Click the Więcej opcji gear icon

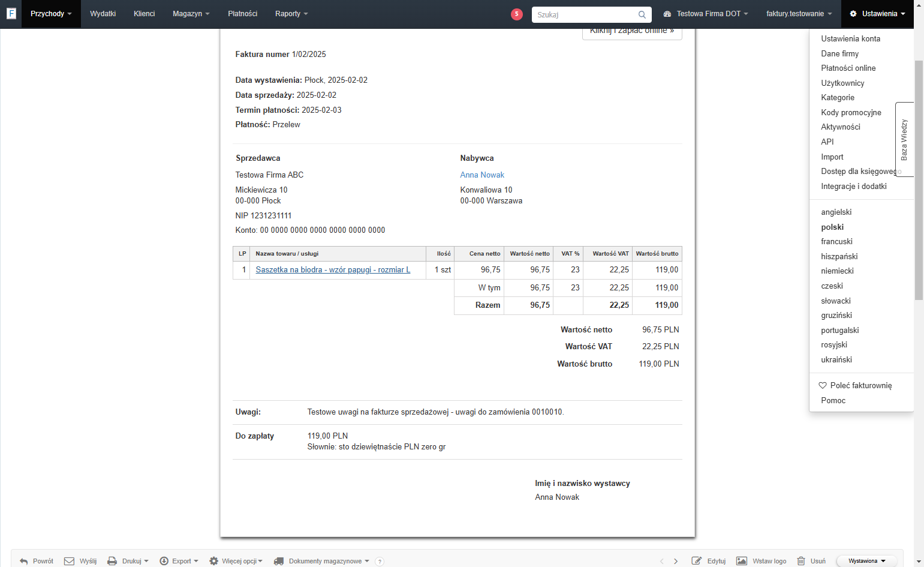tap(213, 561)
